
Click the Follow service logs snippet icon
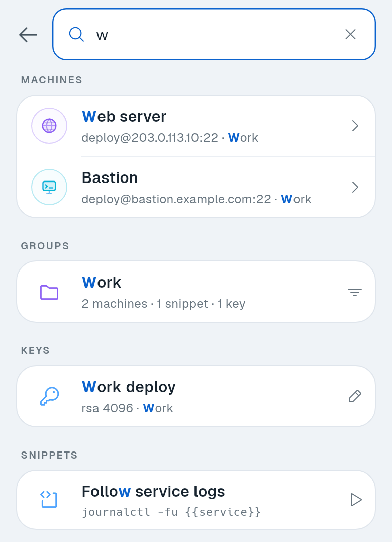click(49, 499)
